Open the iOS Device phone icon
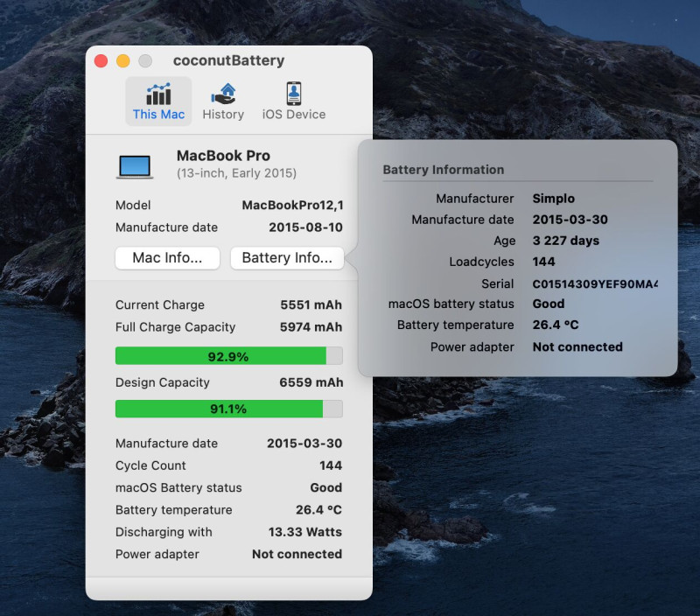This screenshot has height=616, width=700. point(294,94)
